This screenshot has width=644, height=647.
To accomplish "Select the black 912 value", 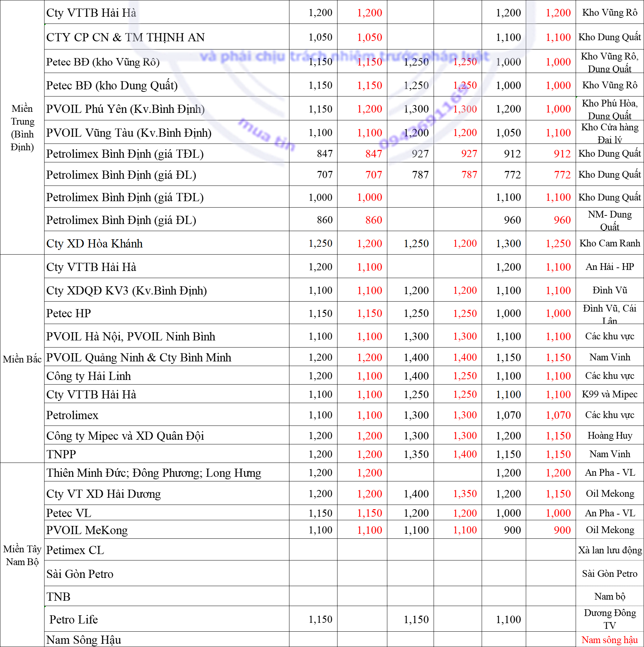I will pyautogui.click(x=512, y=153).
